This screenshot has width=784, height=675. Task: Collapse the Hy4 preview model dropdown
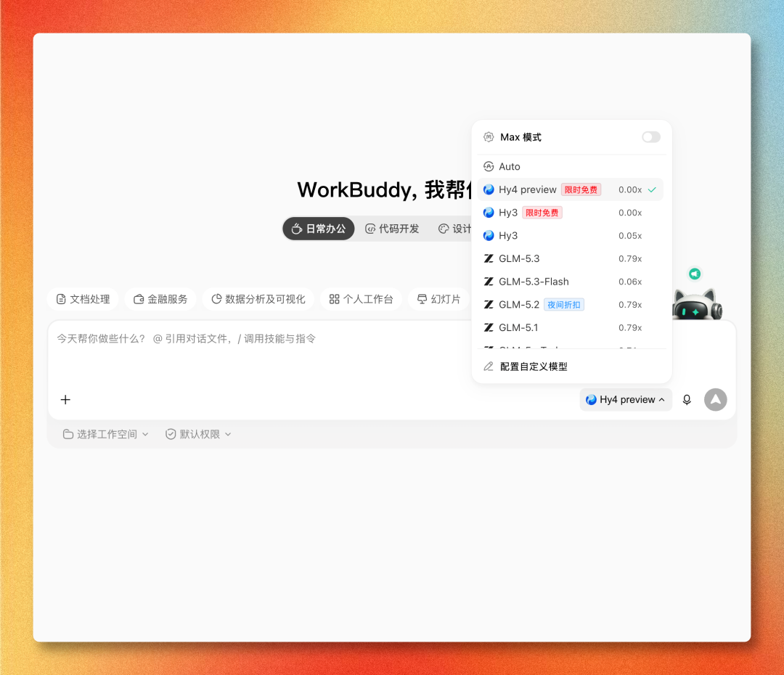626,399
